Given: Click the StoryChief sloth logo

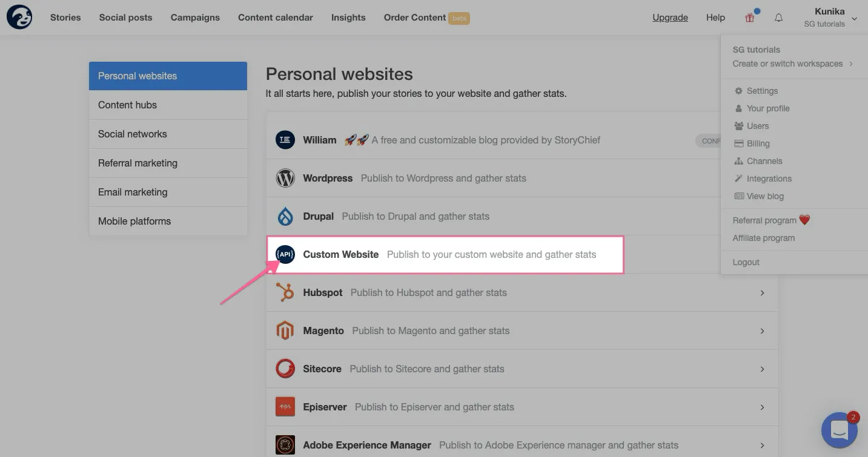Looking at the screenshot, I should pyautogui.click(x=19, y=17).
